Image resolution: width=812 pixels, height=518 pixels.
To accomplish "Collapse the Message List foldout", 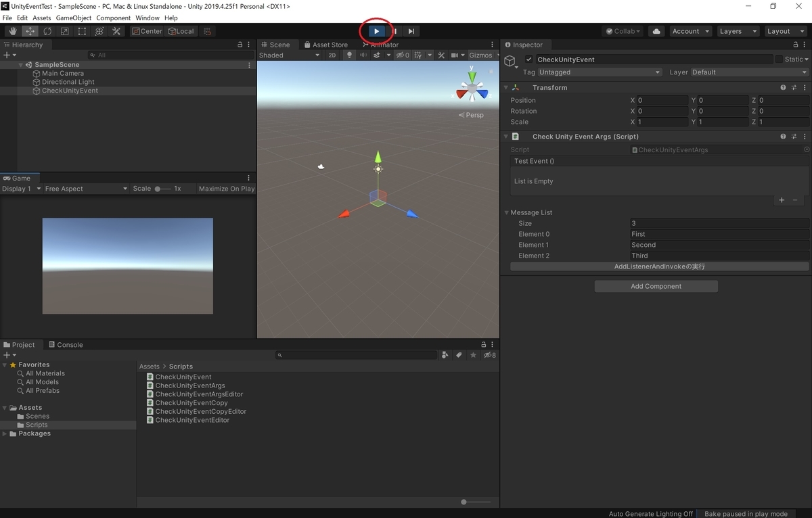I will click(x=506, y=212).
